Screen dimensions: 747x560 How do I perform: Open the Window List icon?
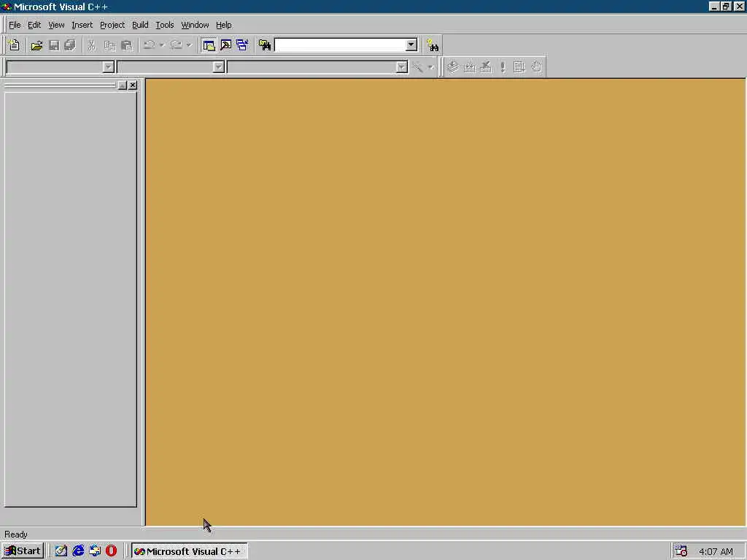tap(242, 45)
